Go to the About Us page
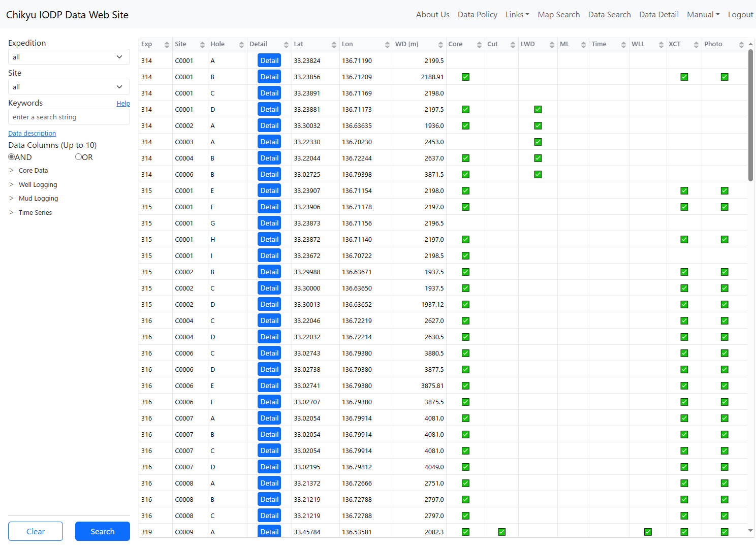Image resolution: width=756 pixels, height=547 pixels. tap(432, 15)
